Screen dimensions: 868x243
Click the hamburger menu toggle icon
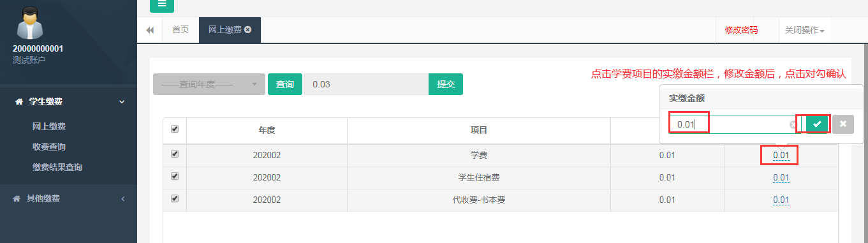(x=162, y=5)
